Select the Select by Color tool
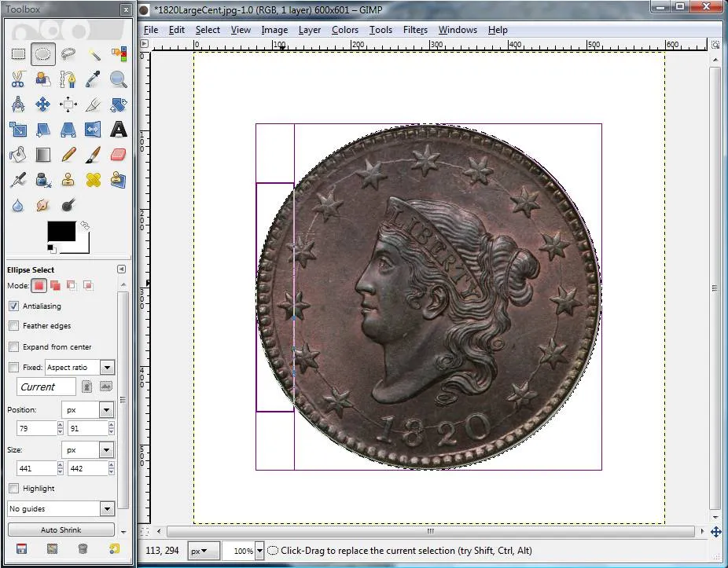 click(x=119, y=54)
